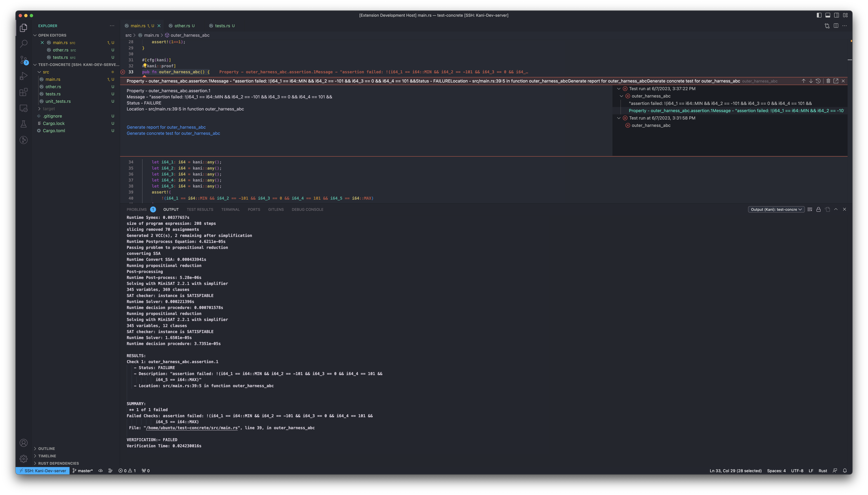Viewport: 868px width, 495px height.
Task: Open the Testing flask view
Action: click(24, 124)
